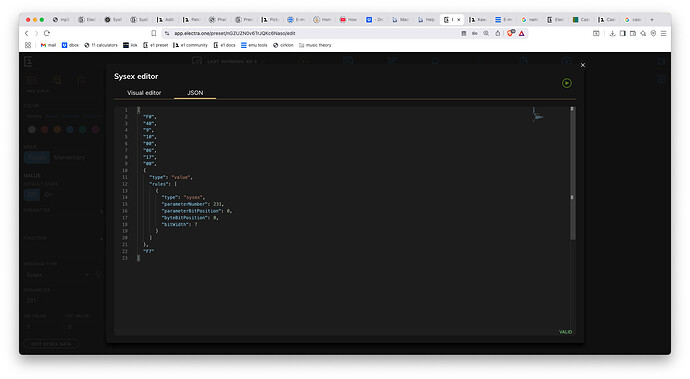Select the red color swatch
Viewport: 690px width, 379px height.
click(44, 129)
